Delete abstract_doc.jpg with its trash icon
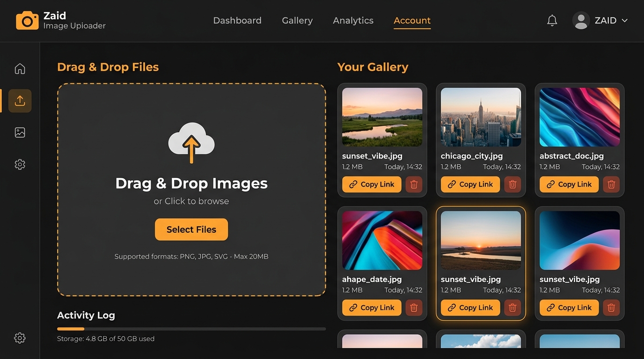Screen dimensions: 644x359 pos(611,184)
